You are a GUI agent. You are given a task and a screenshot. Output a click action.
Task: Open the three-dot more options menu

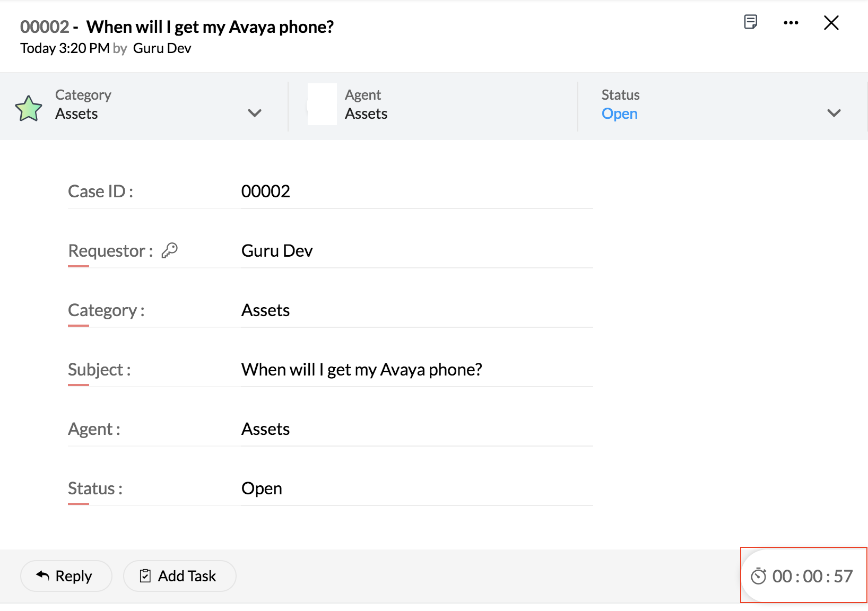point(791,23)
